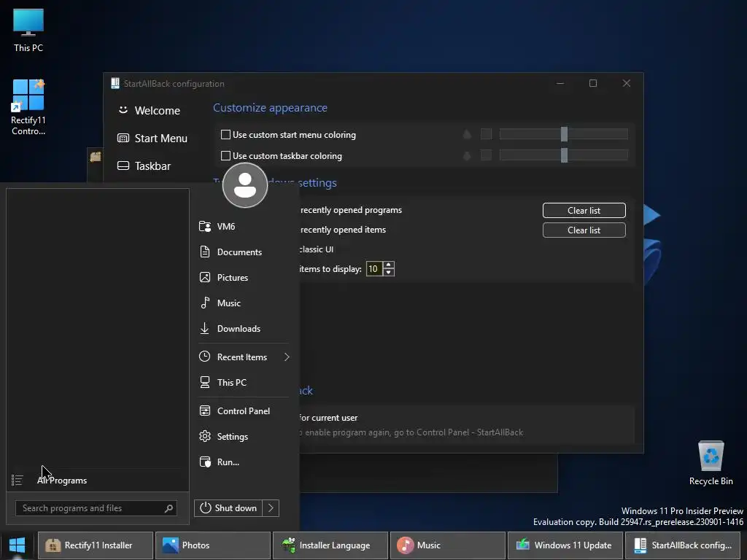The height and width of the screenshot is (560, 747).
Task: Click the search magnifier icon
Action: 169,508
